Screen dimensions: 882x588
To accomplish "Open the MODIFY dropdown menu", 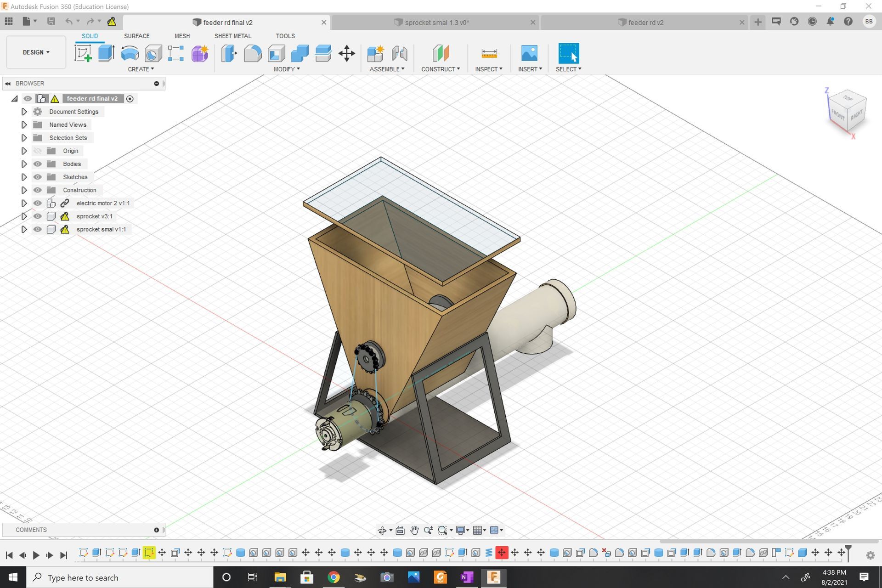I will pos(287,69).
